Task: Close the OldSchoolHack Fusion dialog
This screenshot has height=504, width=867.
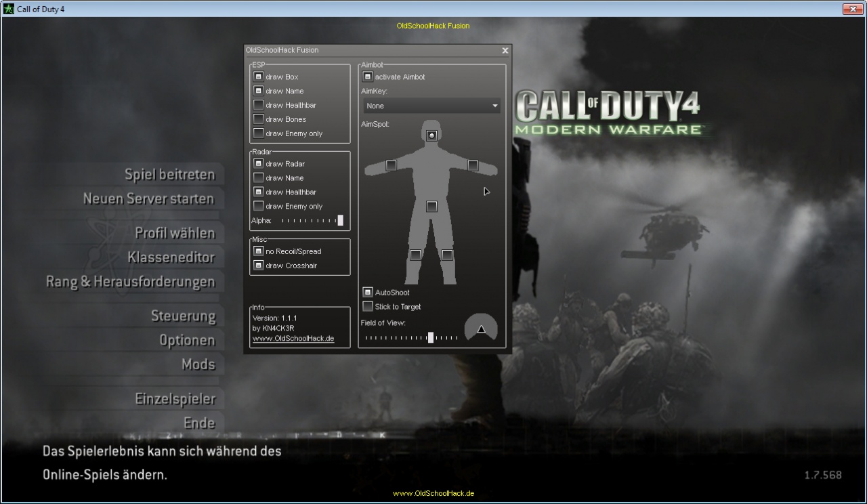Action: (x=505, y=50)
